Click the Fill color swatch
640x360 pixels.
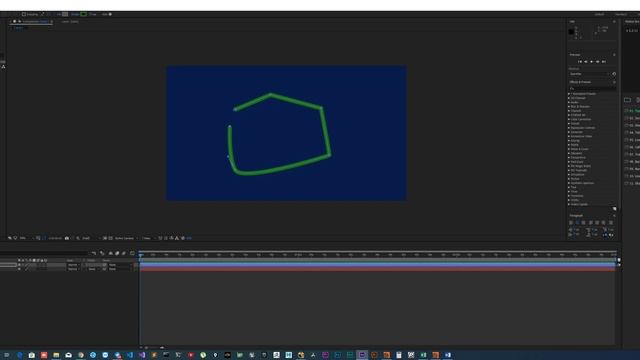[x=65, y=14]
